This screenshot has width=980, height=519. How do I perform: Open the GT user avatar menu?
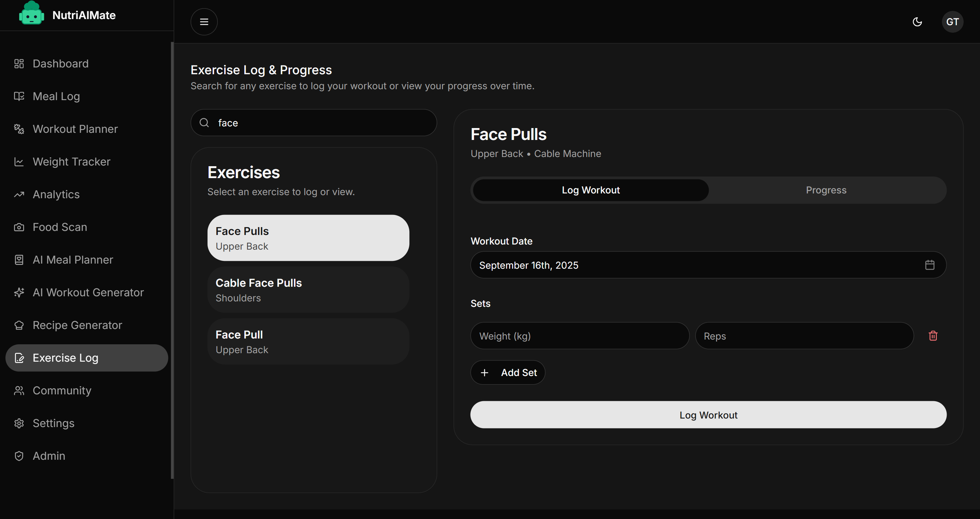[x=952, y=22]
